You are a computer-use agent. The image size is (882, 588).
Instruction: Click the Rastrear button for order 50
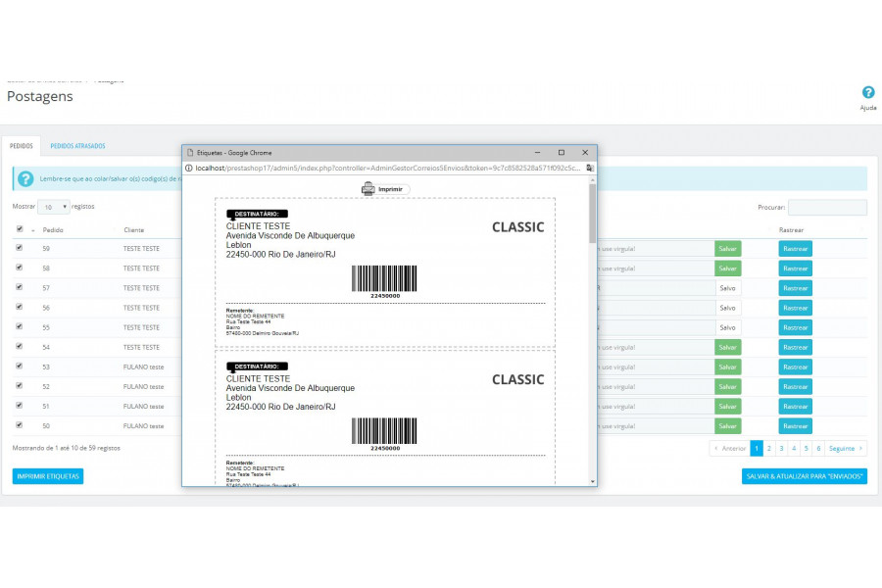(796, 426)
